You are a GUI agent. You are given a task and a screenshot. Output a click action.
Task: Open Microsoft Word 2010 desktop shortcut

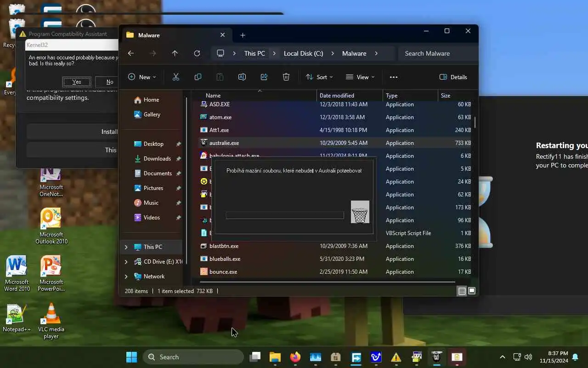pyautogui.click(x=17, y=273)
